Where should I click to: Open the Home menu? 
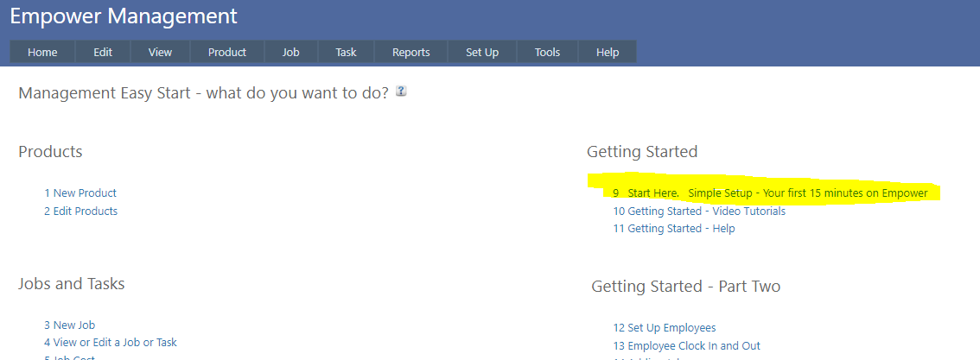(x=42, y=52)
